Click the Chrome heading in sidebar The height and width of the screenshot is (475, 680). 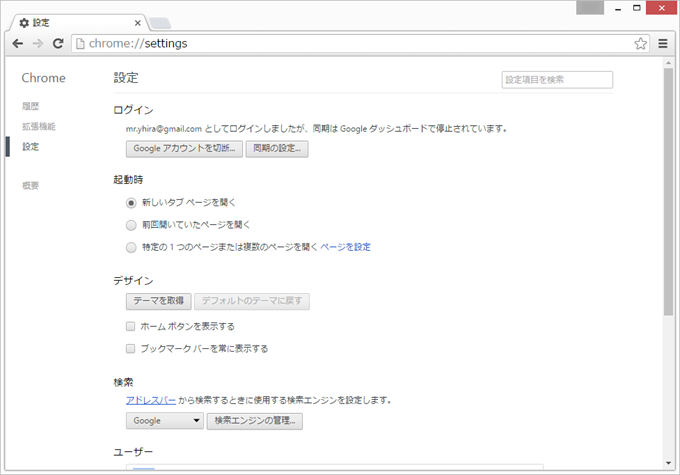43,78
